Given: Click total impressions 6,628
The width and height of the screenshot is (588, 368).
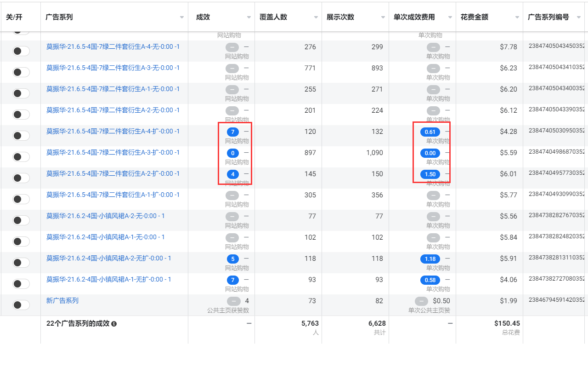Looking at the screenshot, I should tap(377, 324).
